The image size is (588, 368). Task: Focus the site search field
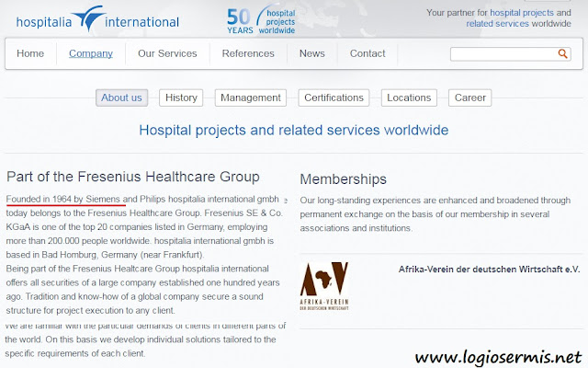(511, 53)
